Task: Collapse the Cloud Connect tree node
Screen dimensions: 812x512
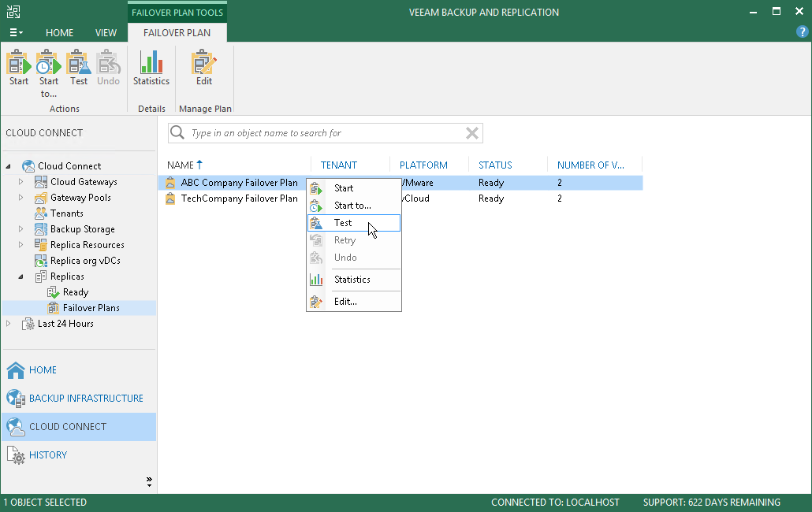Action: coord(9,166)
